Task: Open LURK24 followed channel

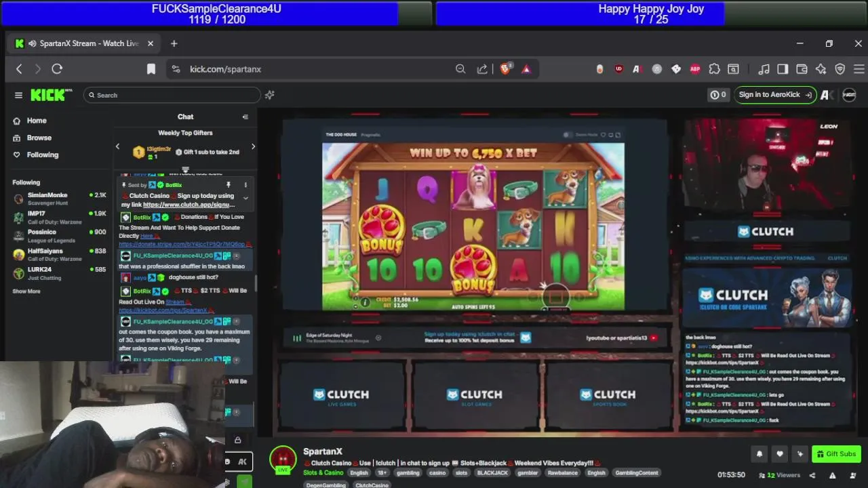Action: pos(60,272)
